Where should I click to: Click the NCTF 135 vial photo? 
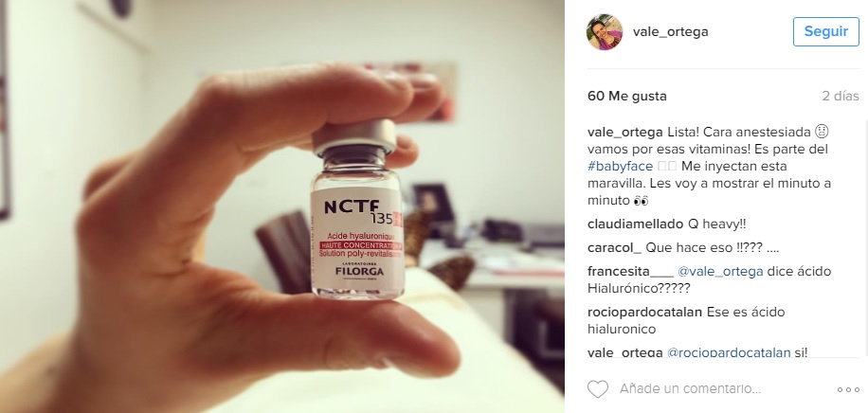point(357,210)
